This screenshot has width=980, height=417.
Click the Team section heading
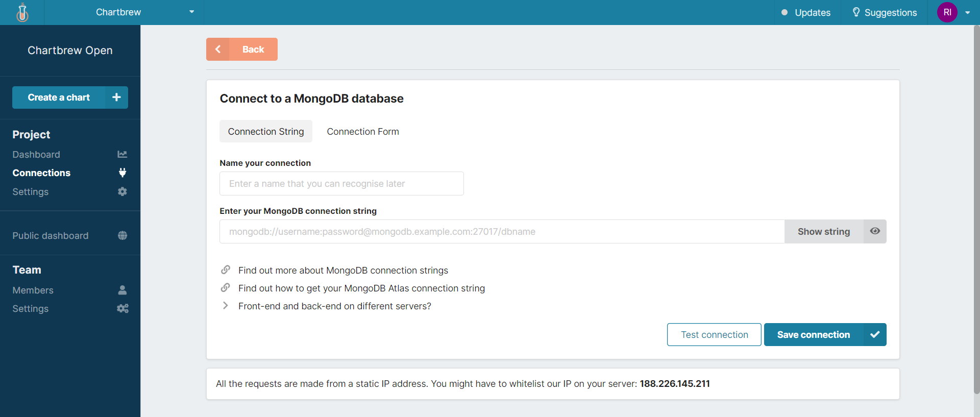[27, 269]
